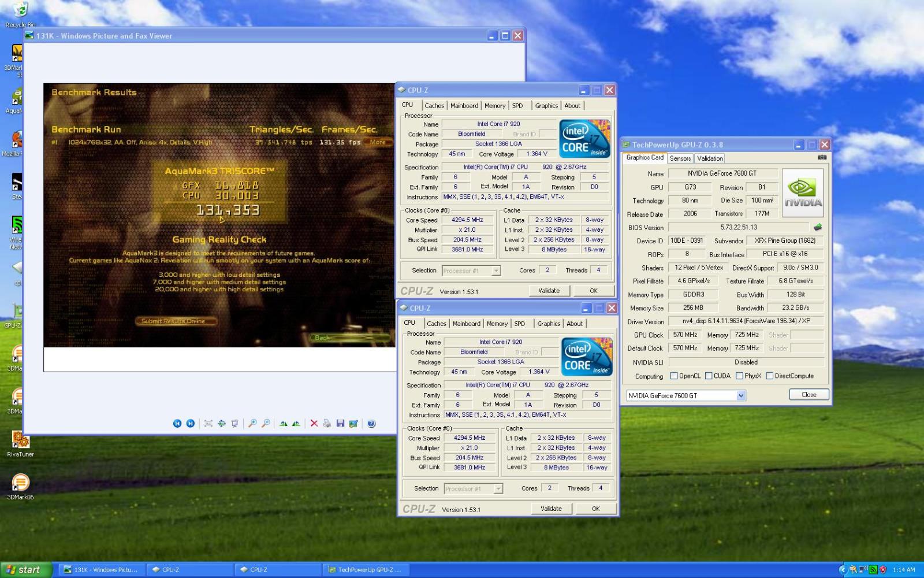Go to previous image in Picture Viewer
924x578 pixels.
tap(177, 424)
